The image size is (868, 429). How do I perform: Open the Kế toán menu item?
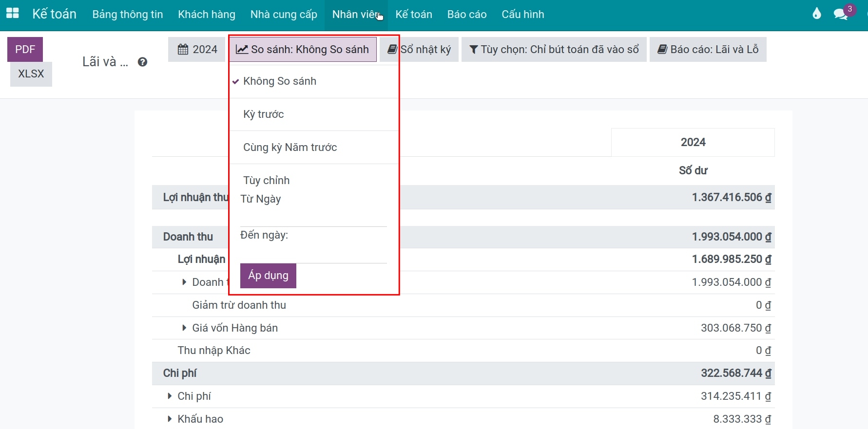[414, 14]
